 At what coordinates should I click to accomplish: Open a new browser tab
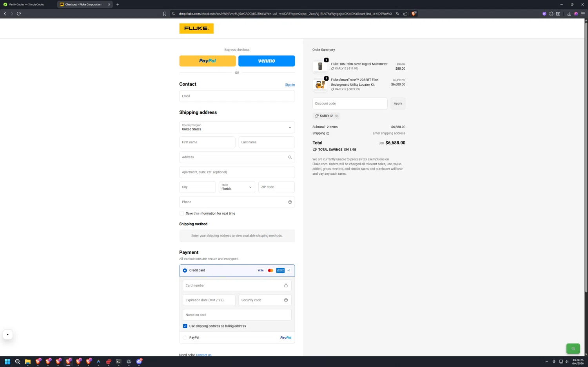(x=118, y=4)
